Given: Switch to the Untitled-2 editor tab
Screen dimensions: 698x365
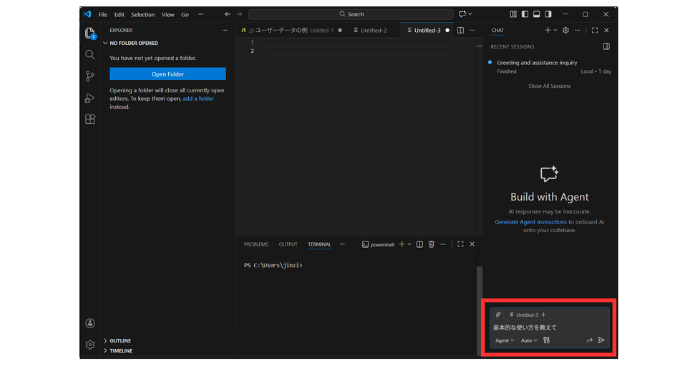Looking at the screenshot, I should [373, 30].
